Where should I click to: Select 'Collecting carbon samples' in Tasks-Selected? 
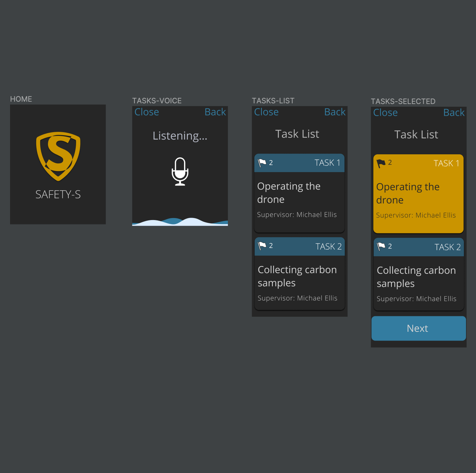[x=416, y=277]
